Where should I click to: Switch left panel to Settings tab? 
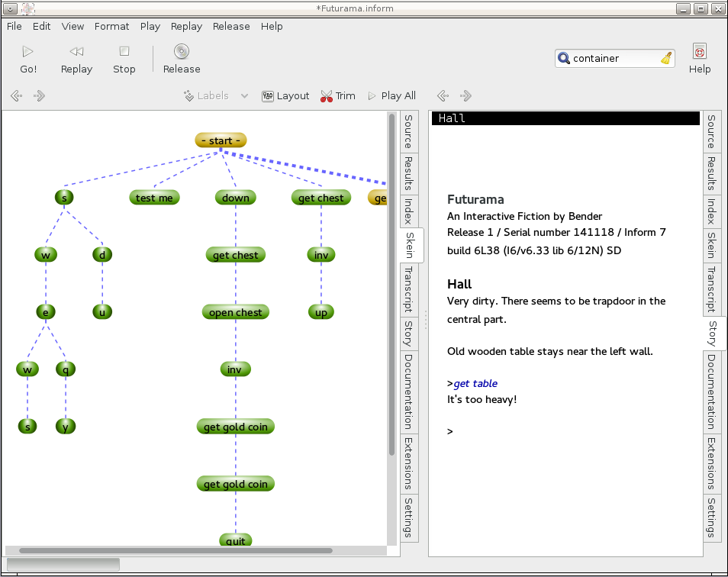point(408,517)
